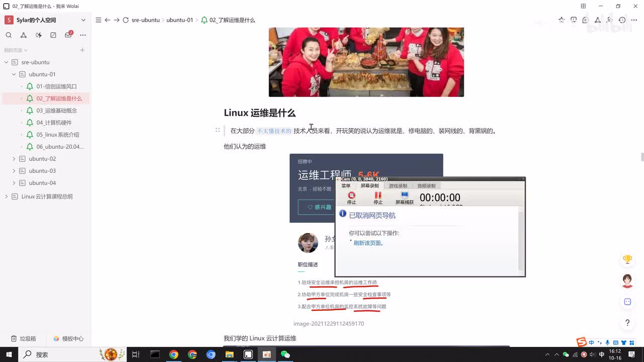Expand the ubuntu-03 tree node
The width and height of the screenshot is (644, 362).
click(x=14, y=171)
